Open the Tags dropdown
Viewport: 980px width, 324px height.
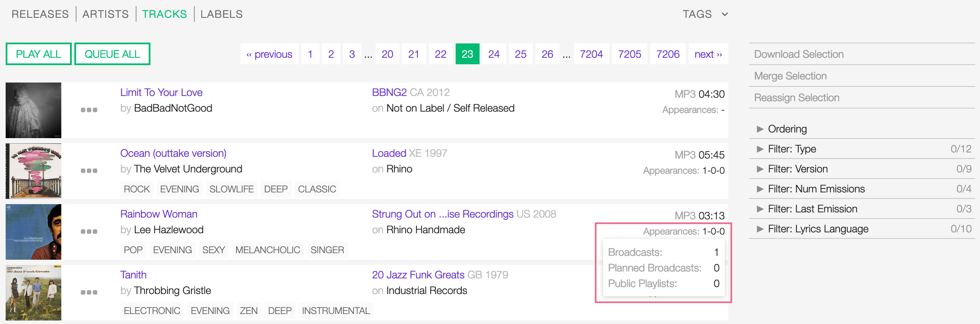(x=705, y=14)
